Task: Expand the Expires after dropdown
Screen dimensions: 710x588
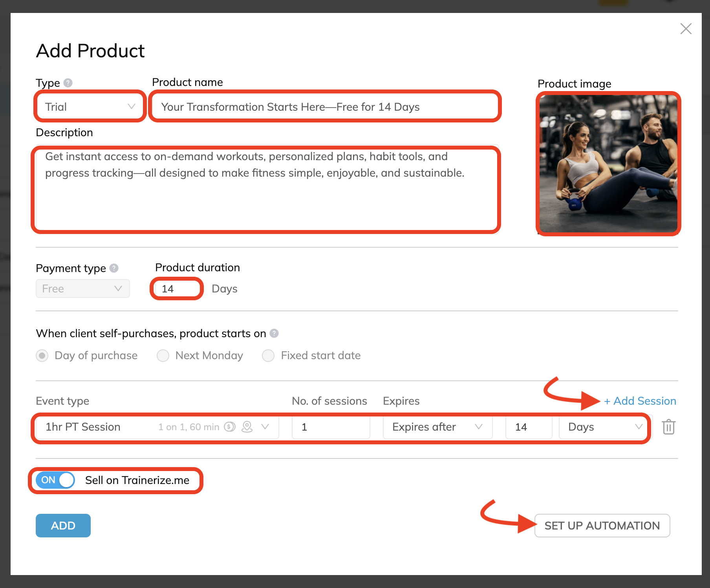Action: point(437,427)
